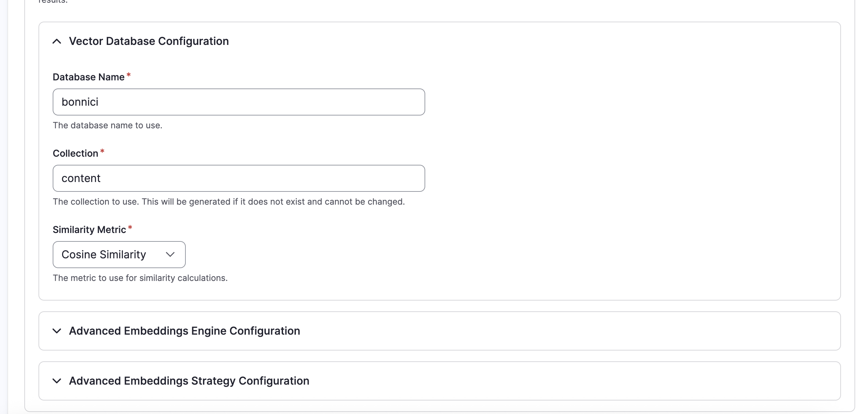This screenshot has height=414, width=868.
Task: Click the Advanced Embeddings Strategy Configuration heading
Action: (x=189, y=381)
